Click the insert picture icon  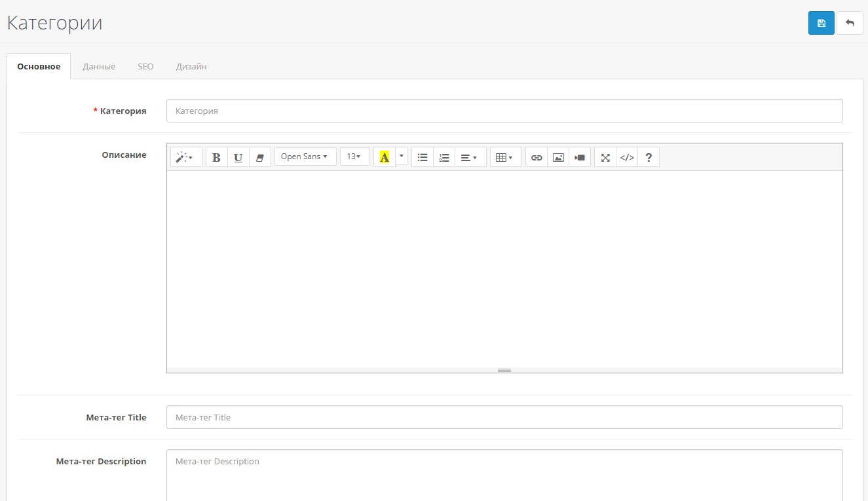click(558, 157)
